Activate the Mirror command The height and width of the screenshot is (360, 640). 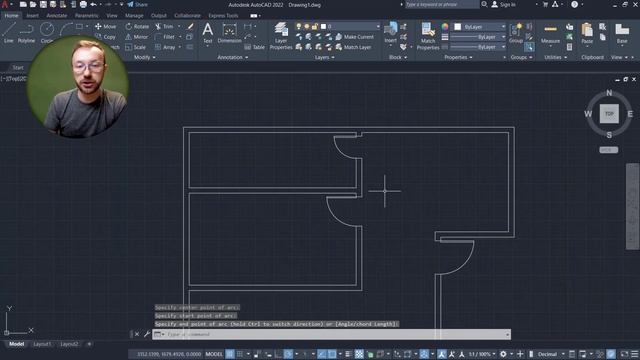(136, 37)
